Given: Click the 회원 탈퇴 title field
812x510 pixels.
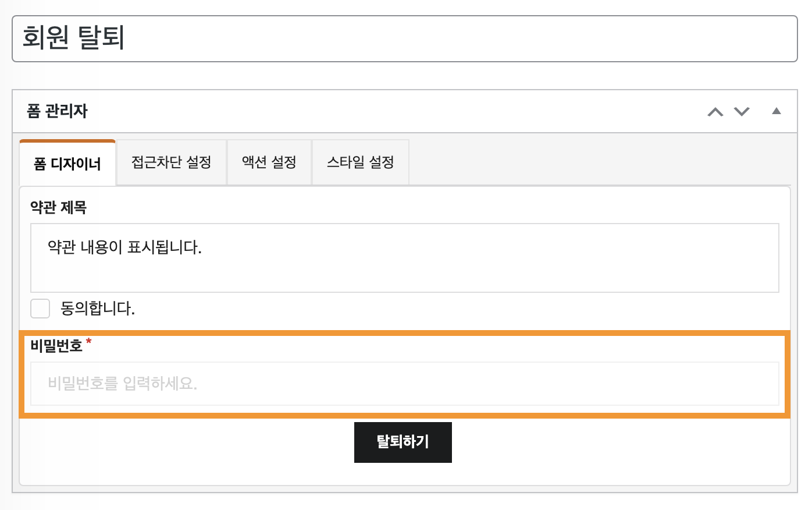Looking at the screenshot, I should click(x=404, y=38).
